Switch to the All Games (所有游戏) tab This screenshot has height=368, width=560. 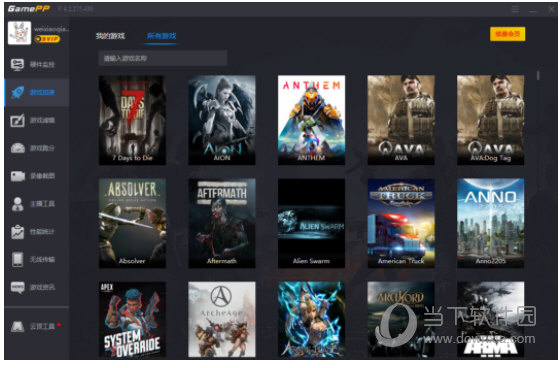pyautogui.click(x=161, y=36)
